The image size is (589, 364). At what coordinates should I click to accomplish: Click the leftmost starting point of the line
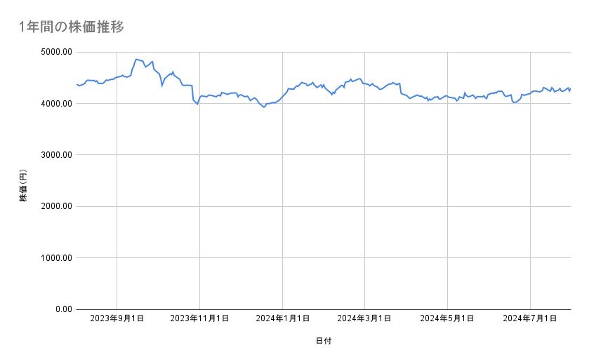(77, 84)
